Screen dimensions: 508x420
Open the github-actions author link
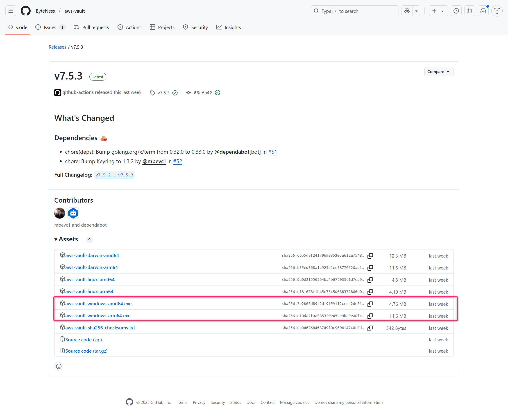click(x=78, y=92)
